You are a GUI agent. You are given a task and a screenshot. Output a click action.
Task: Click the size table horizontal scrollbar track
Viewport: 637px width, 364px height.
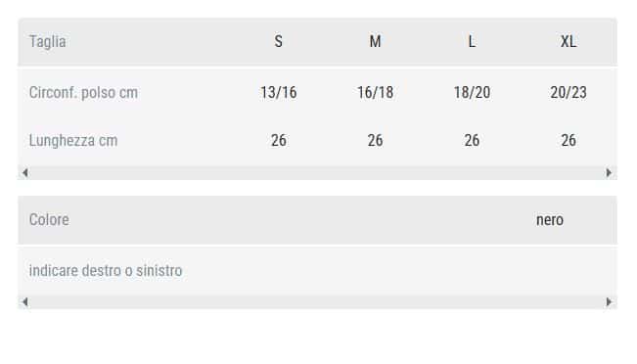pyautogui.click(x=317, y=172)
